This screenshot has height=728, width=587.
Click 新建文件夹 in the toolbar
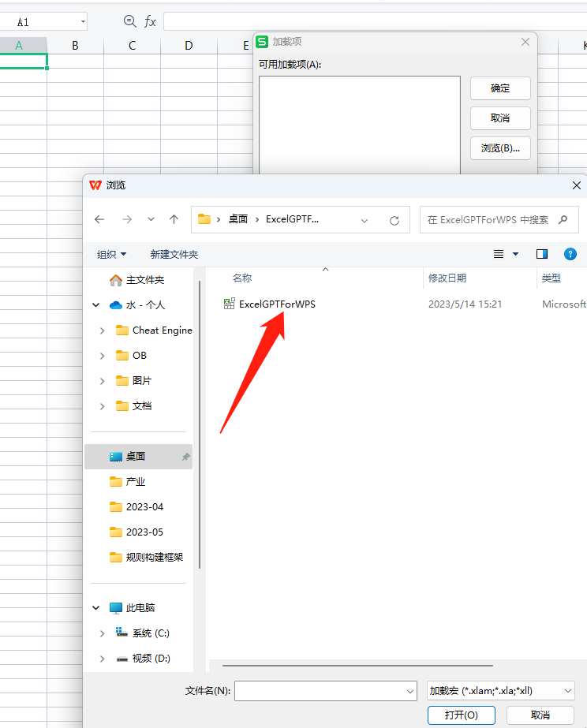click(174, 254)
